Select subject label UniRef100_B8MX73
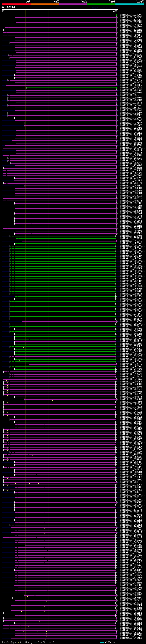The image size is (146, 644). pos(131,82)
